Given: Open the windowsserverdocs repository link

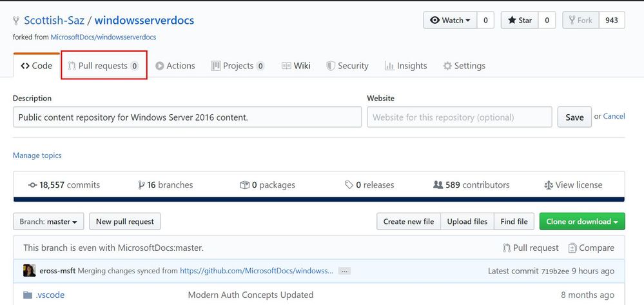Looking at the screenshot, I should (x=144, y=20).
